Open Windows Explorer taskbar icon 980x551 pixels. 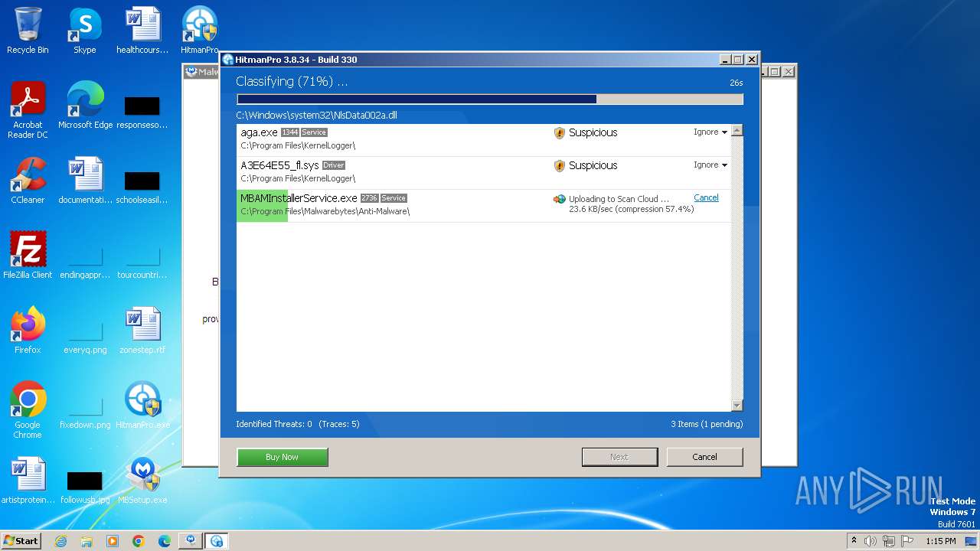87,541
